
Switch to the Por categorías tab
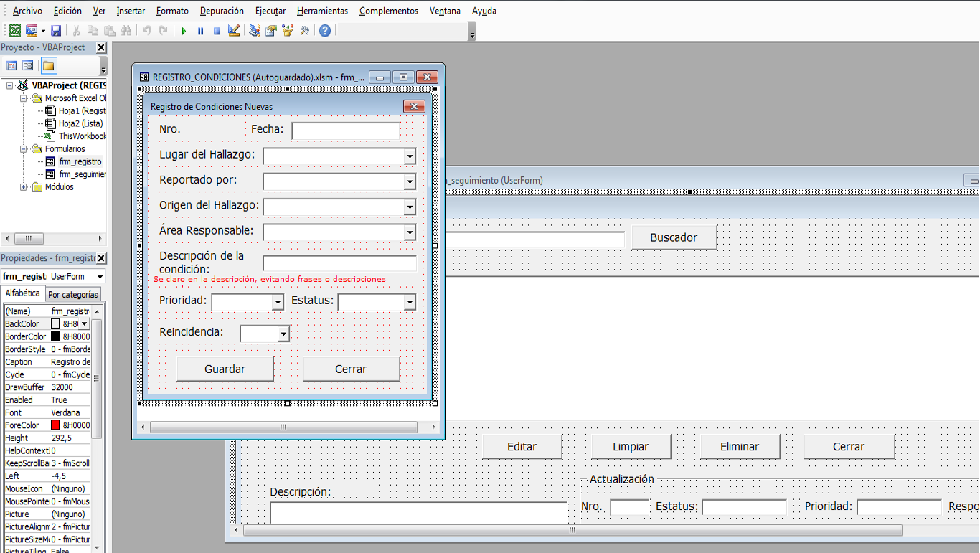tap(73, 294)
